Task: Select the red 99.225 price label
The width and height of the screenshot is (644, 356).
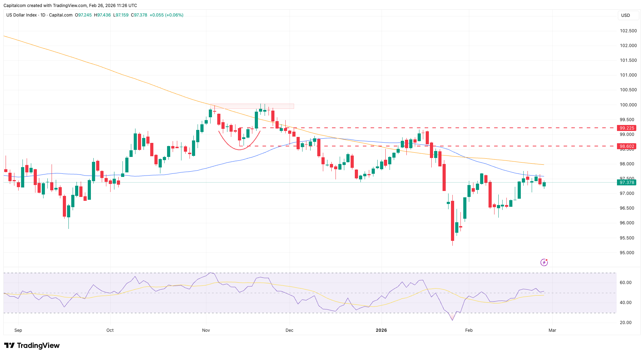Action: coord(626,128)
